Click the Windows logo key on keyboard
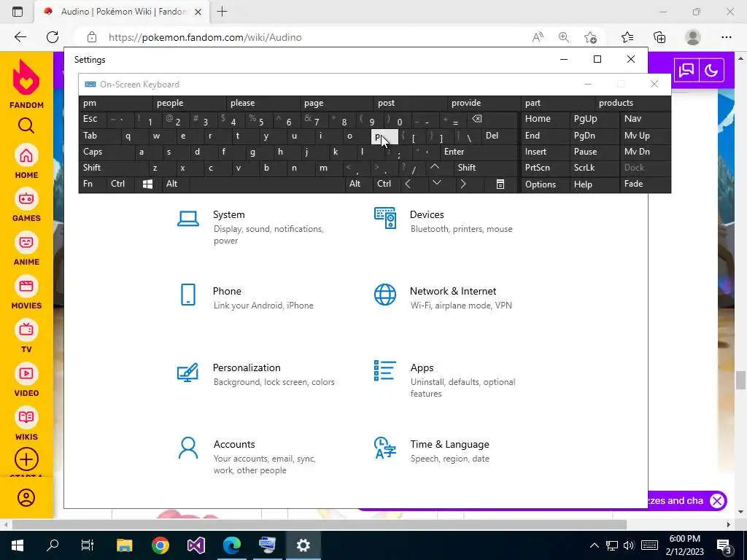747x560 pixels. (147, 184)
